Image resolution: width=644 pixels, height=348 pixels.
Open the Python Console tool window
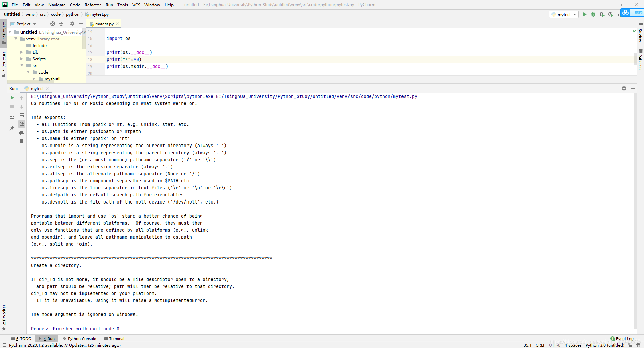(79, 339)
